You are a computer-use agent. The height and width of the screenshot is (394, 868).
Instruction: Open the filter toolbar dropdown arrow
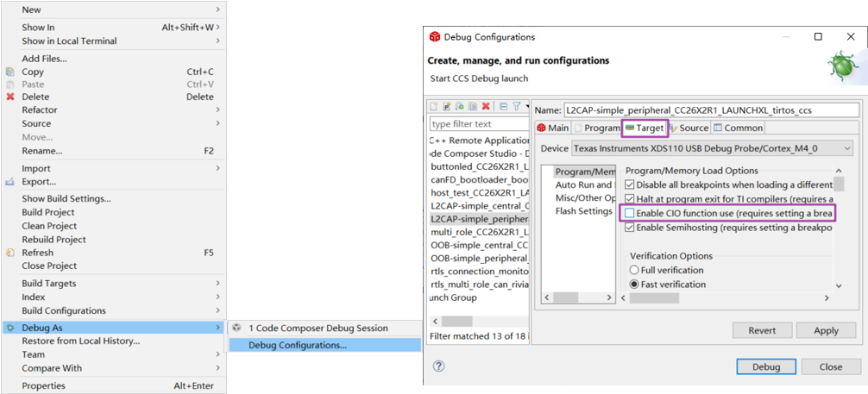(x=526, y=106)
